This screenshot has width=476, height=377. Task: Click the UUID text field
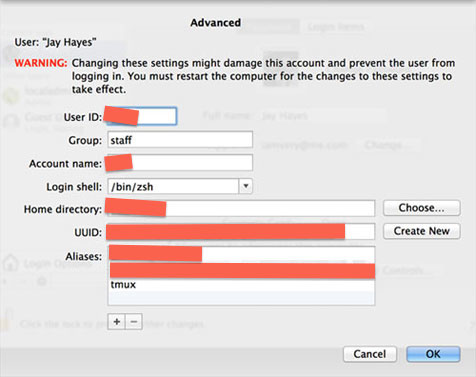tap(241, 232)
